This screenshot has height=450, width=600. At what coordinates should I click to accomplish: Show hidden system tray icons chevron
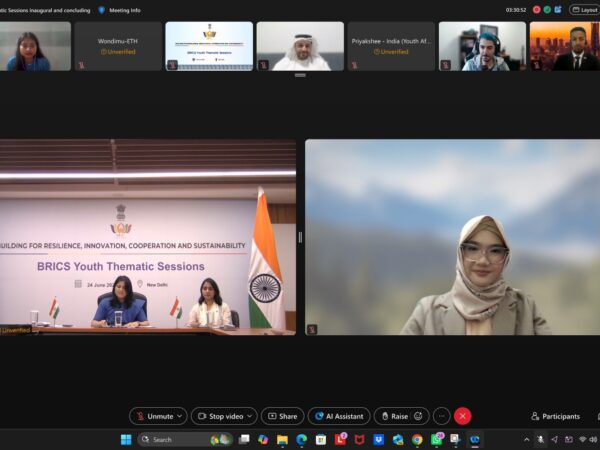coord(527,440)
